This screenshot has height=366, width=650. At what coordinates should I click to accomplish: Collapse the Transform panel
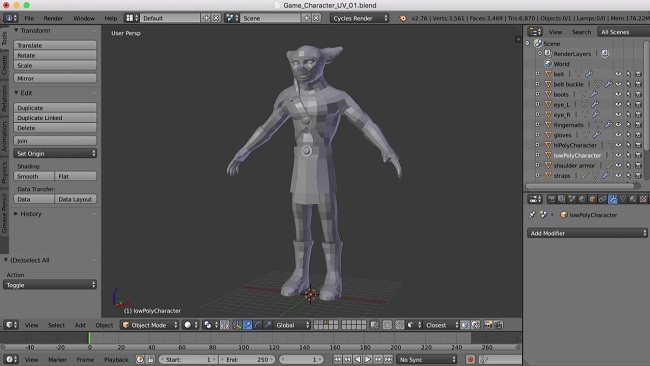(16, 30)
